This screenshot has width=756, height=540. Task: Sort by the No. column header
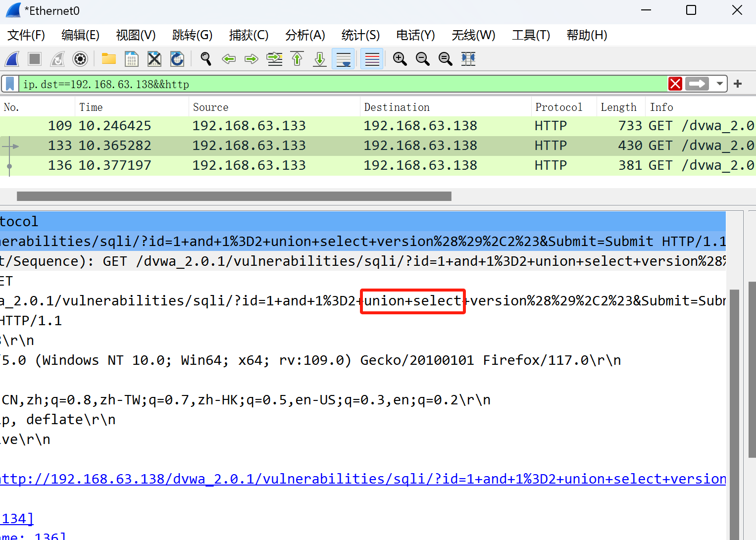click(x=38, y=107)
